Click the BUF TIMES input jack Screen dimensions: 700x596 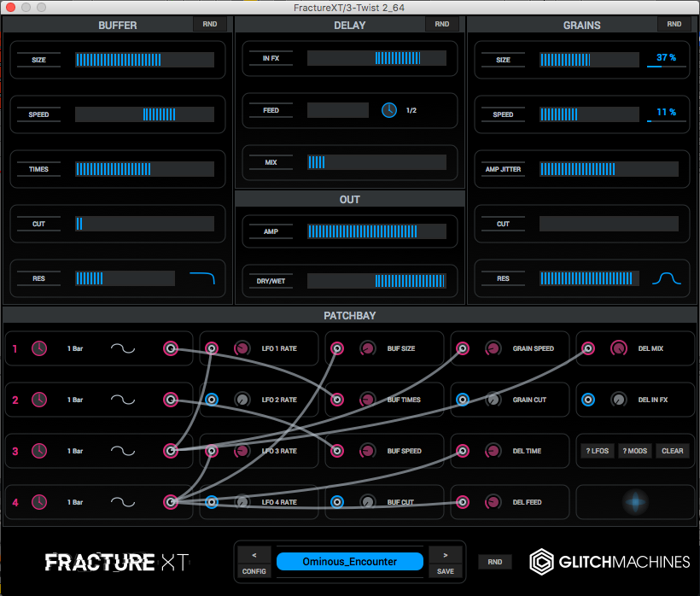coord(337,400)
